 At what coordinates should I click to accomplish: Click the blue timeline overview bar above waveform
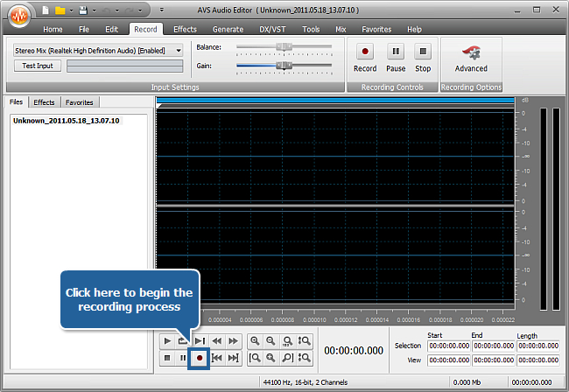pos(335,100)
